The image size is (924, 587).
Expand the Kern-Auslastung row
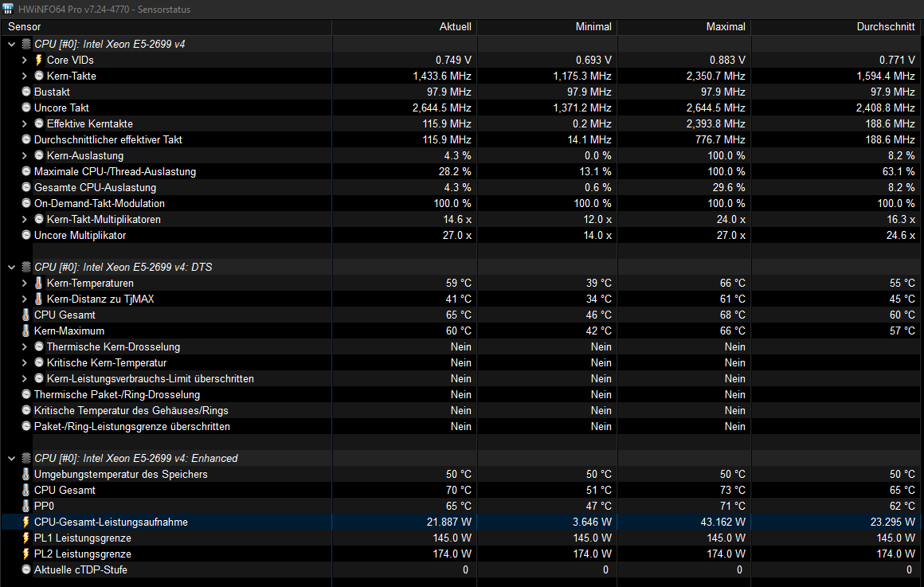24,155
